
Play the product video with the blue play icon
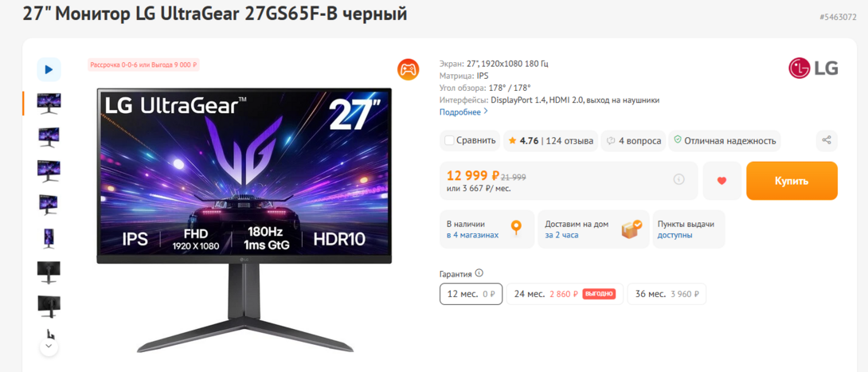(x=49, y=70)
